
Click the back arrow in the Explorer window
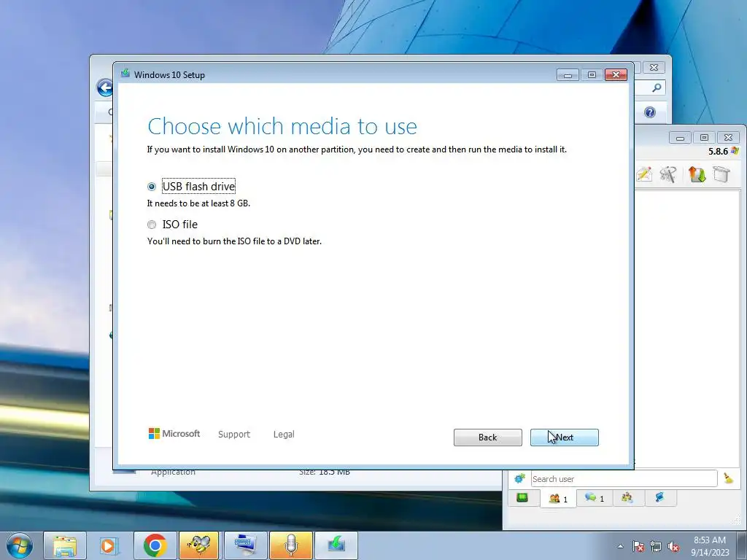(x=105, y=87)
